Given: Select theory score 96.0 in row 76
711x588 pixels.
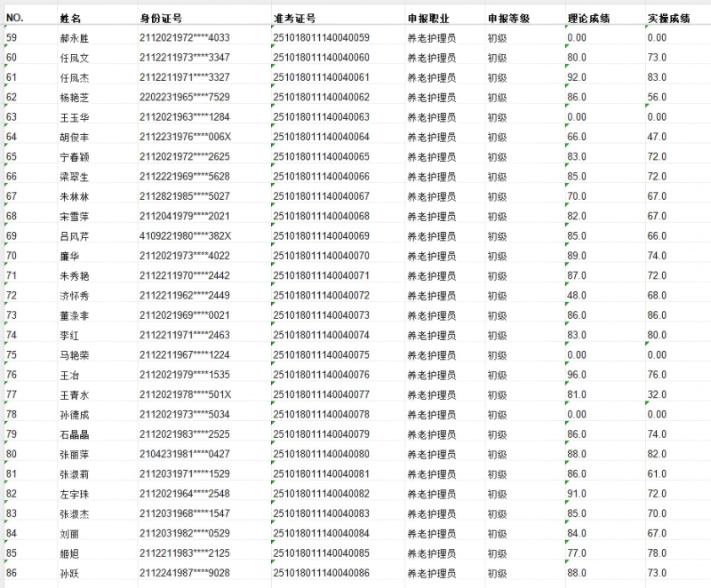Looking at the screenshot, I should point(577,375).
